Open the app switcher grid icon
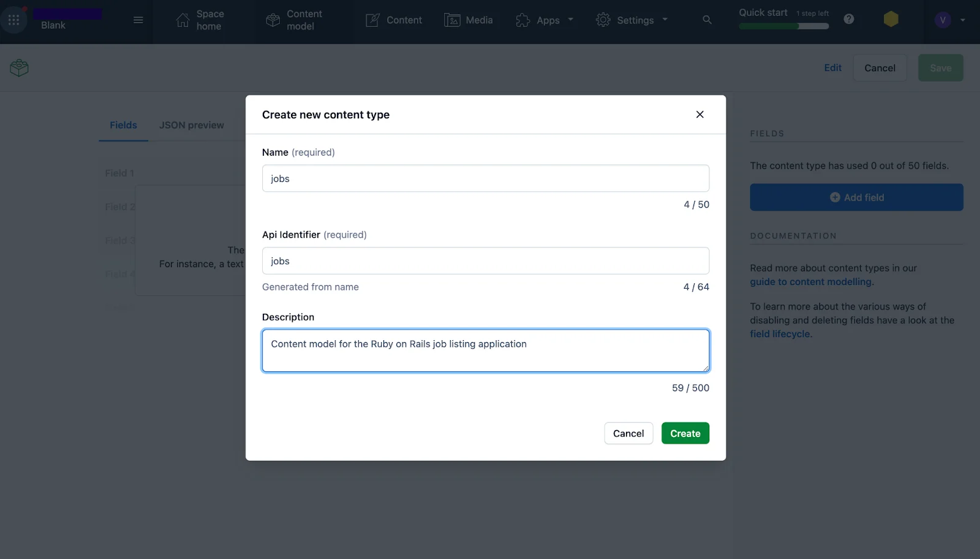The image size is (980, 559). (13, 20)
